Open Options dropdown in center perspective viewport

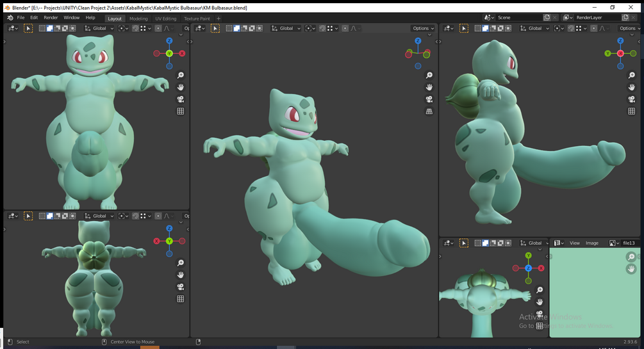424,28
